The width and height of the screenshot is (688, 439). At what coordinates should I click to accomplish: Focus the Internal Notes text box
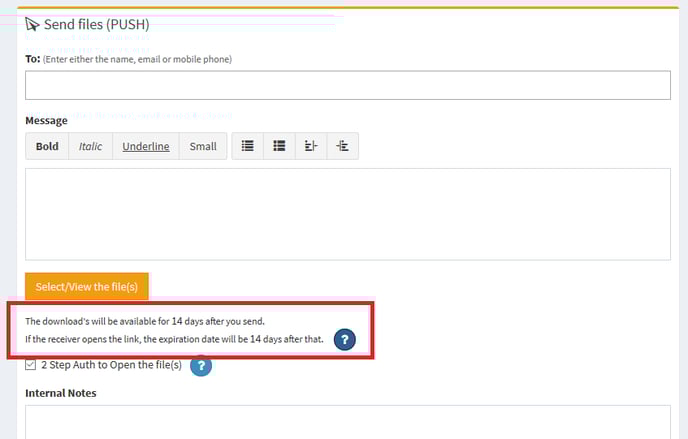[347, 421]
